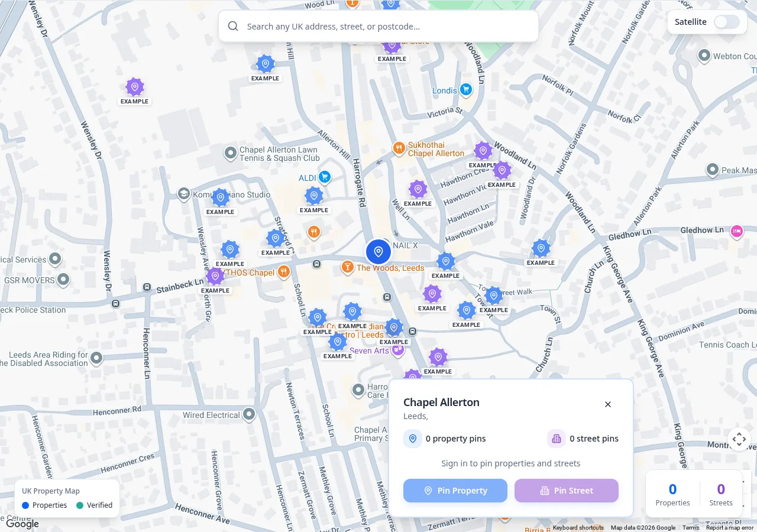This screenshot has width=757, height=532.
Task: Click the search magnifier icon
Action: pyautogui.click(x=233, y=26)
